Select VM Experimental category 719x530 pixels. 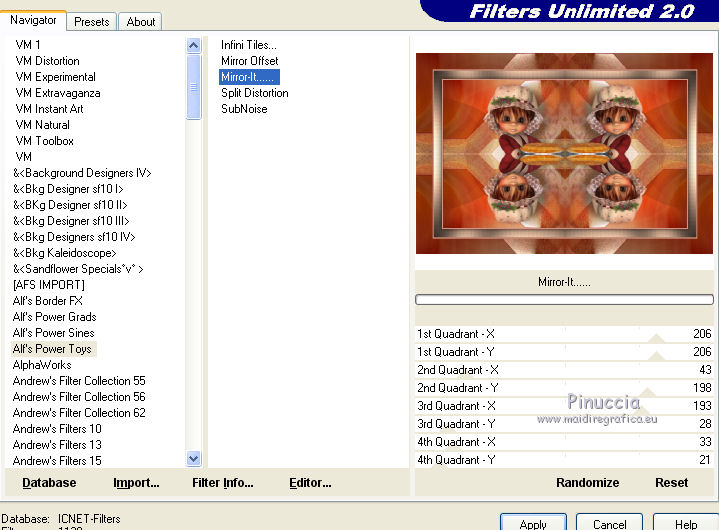(x=55, y=77)
